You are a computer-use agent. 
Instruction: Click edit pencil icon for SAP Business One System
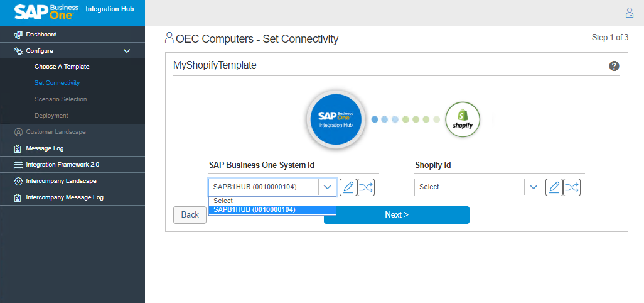tap(348, 187)
